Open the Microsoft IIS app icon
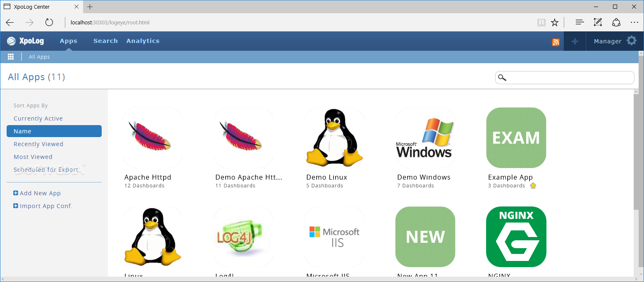 [x=334, y=237]
